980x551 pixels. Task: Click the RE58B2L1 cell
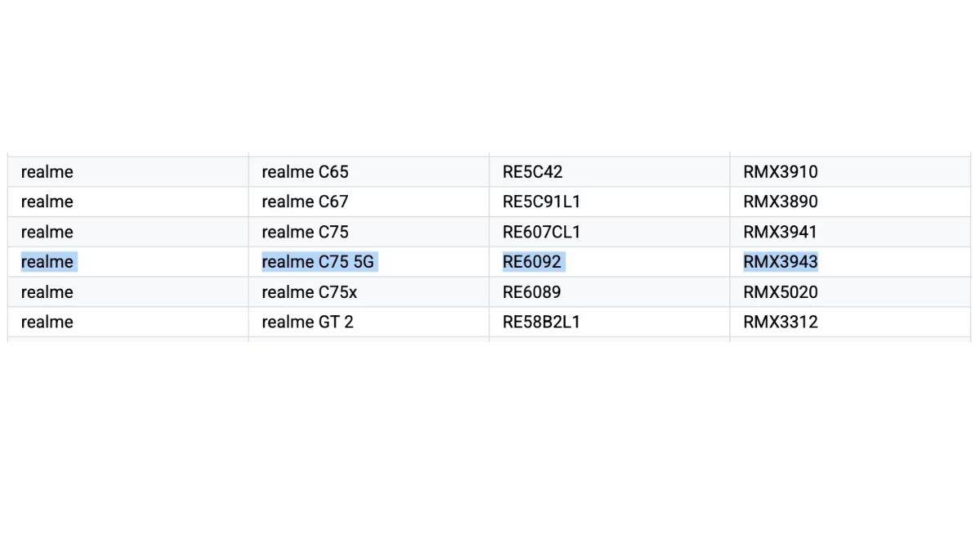[541, 322]
